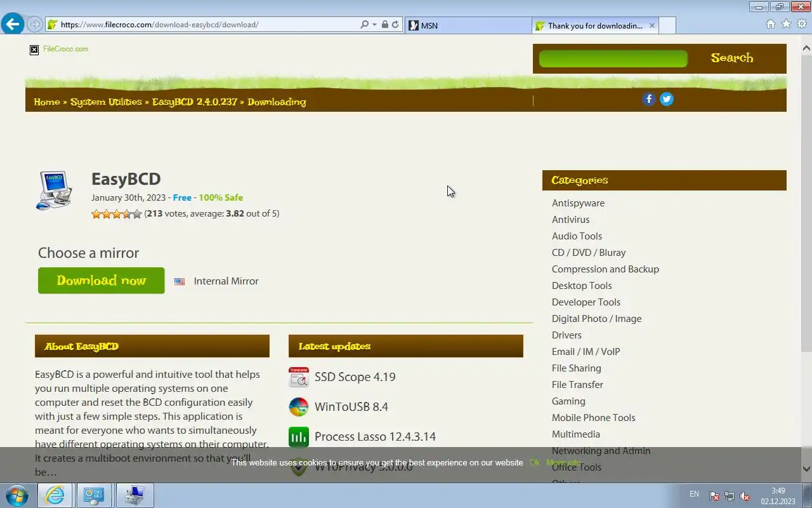The height and width of the screenshot is (508, 812).
Task: Click the page scrollbar down arrow
Action: [806, 469]
